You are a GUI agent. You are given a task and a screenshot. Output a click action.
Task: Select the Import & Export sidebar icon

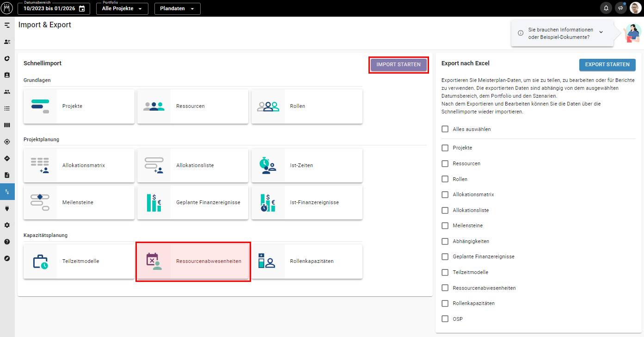pos(7,192)
